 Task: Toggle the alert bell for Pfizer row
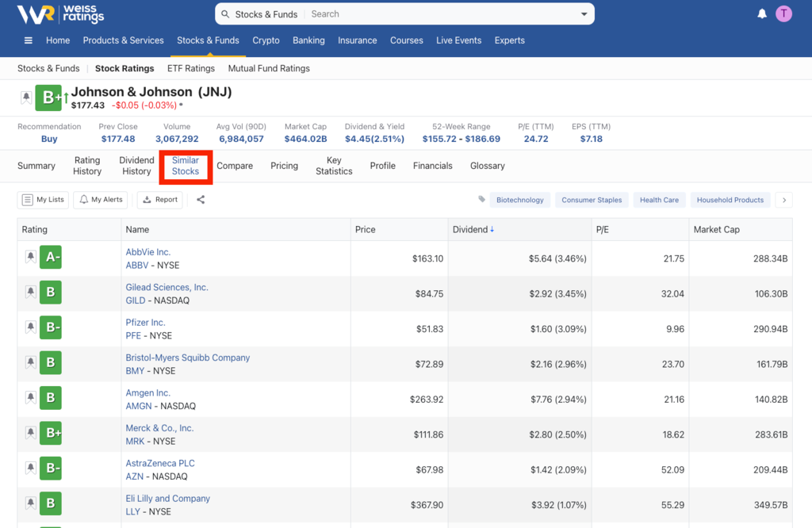(30, 327)
